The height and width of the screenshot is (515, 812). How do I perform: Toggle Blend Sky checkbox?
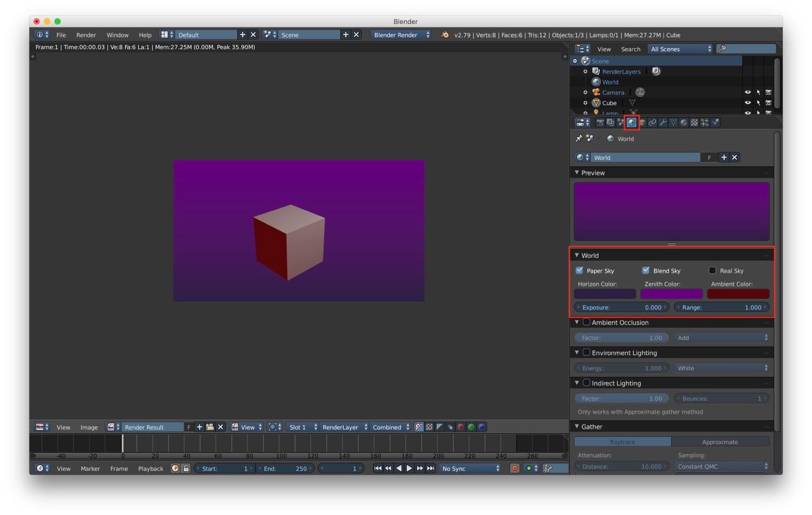click(x=646, y=270)
